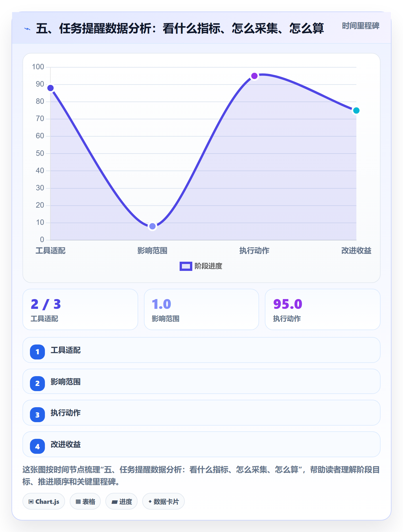The height and width of the screenshot is (532, 403).
Task: Click the Chart.js tag chip
Action: click(x=44, y=501)
